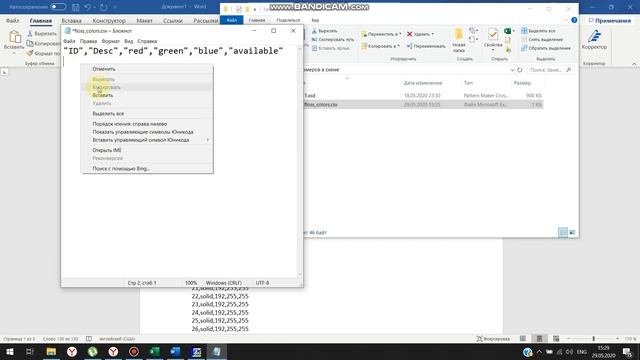The width and height of the screenshot is (640, 360).
Task: Sort by the Размер column header
Action: 522,83
